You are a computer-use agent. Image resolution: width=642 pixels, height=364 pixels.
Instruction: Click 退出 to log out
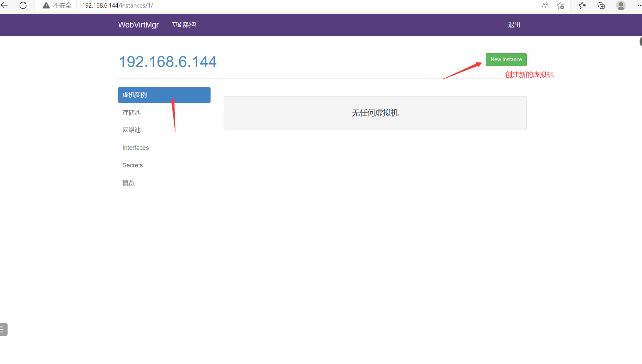(514, 25)
